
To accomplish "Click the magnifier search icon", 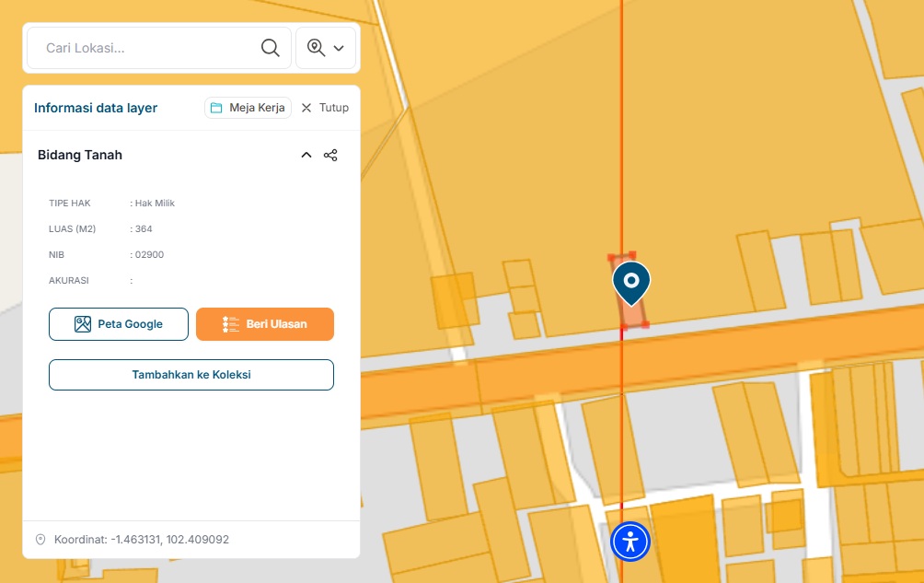I will point(270,48).
